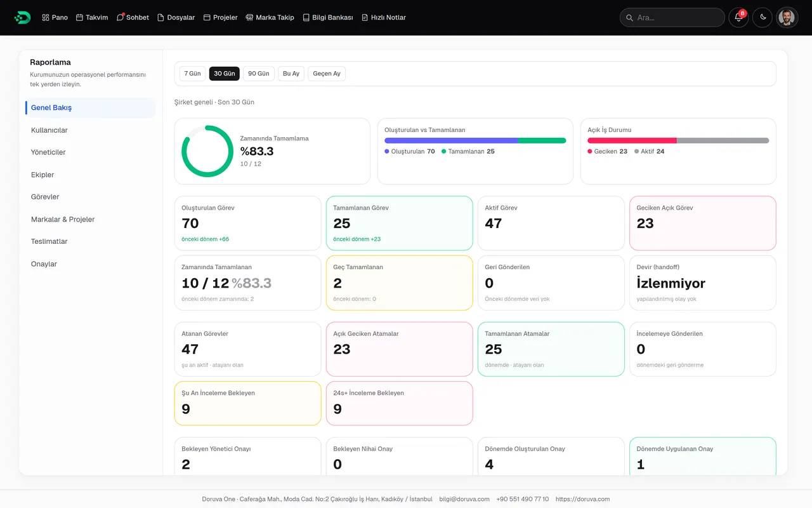Image resolution: width=812 pixels, height=508 pixels.
Task: Go to the Görevler report section
Action: [x=91, y=197]
